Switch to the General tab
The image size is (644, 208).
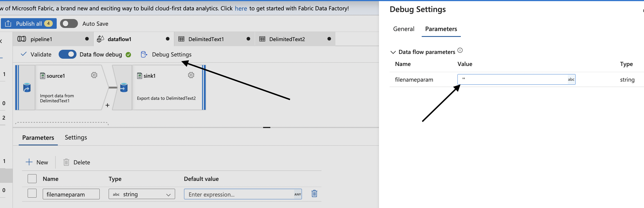click(x=404, y=29)
